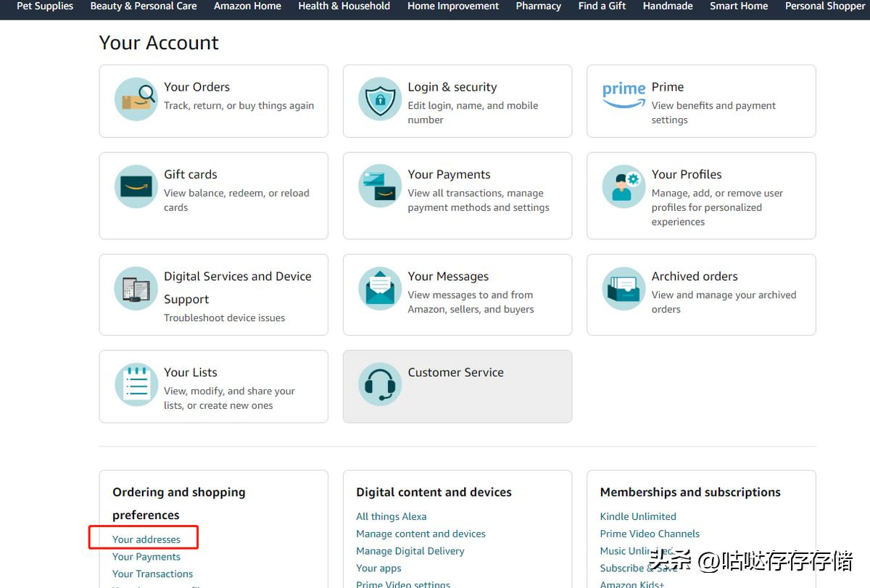
Task: Click the Your Payments cards icon
Action: click(380, 186)
